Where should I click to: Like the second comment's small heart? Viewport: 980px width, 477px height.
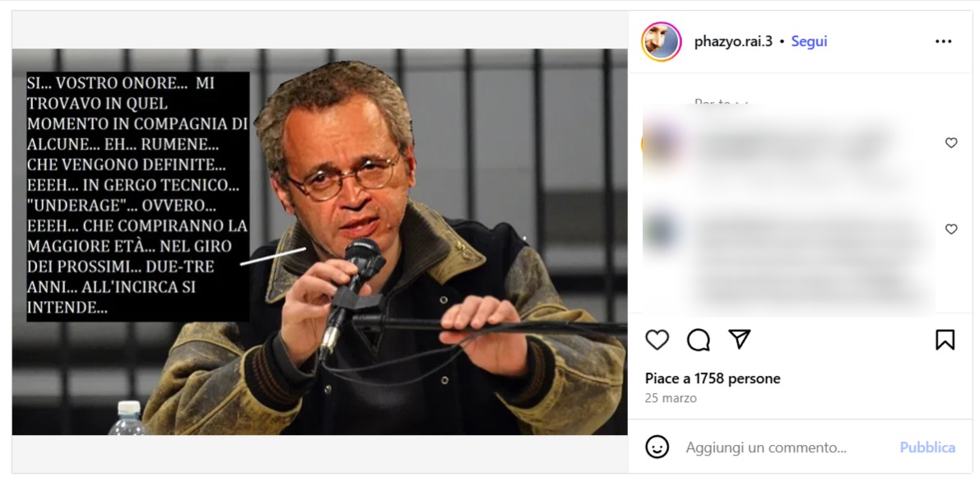[951, 229]
